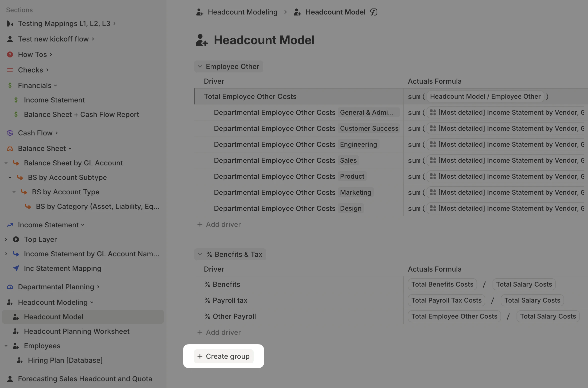Open Hiring Plan [Database] page
The height and width of the screenshot is (388, 588).
[65, 360]
